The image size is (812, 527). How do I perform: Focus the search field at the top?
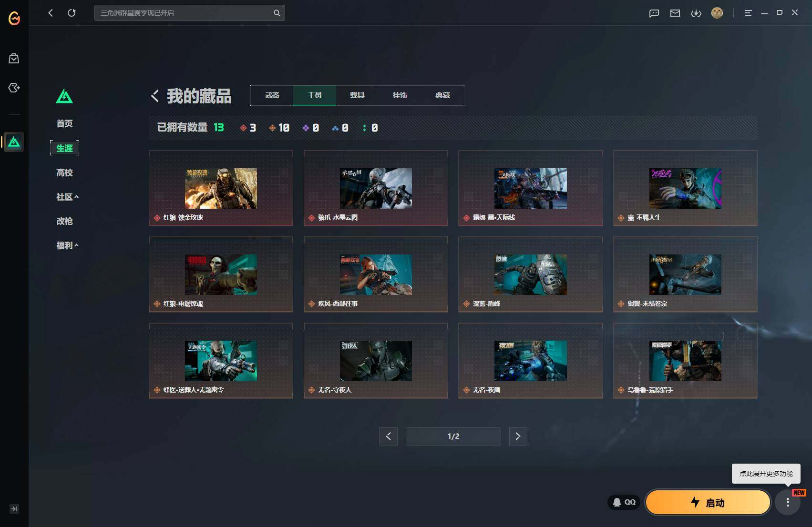190,13
